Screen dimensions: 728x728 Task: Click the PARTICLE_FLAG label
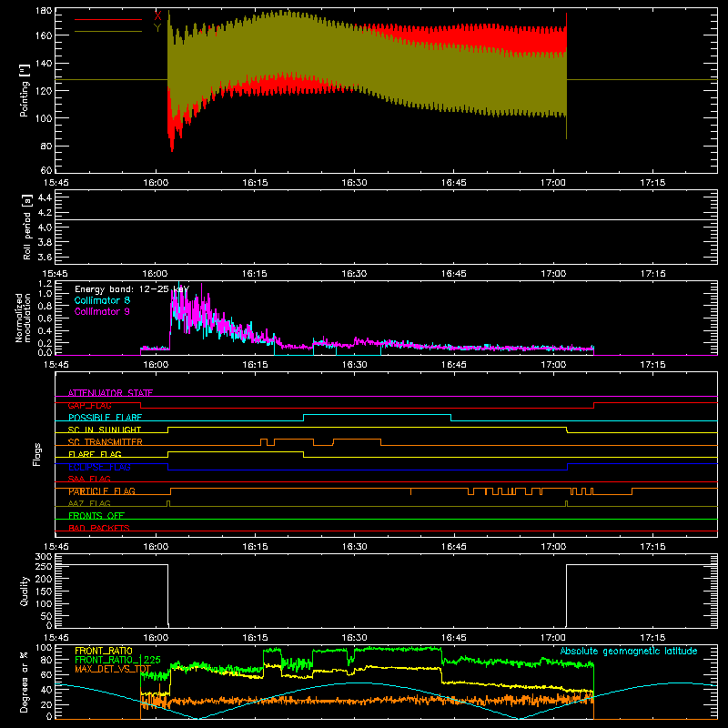click(x=102, y=491)
